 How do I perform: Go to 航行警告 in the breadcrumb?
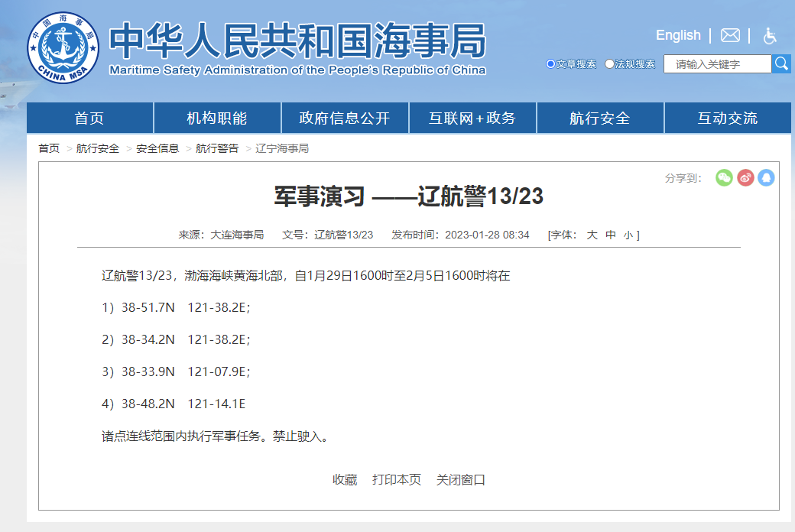[217, 148]
